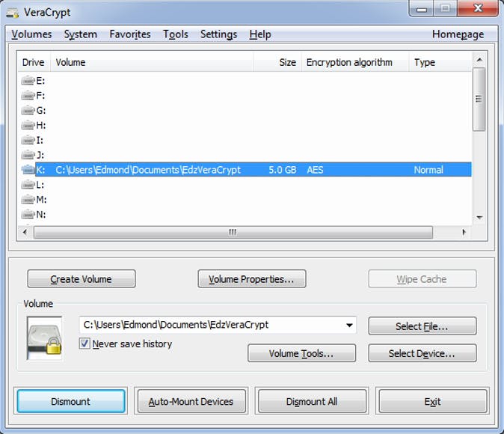Click the vertical scrollbar thumb of drive list
The image size is (504, 434).
479,99
